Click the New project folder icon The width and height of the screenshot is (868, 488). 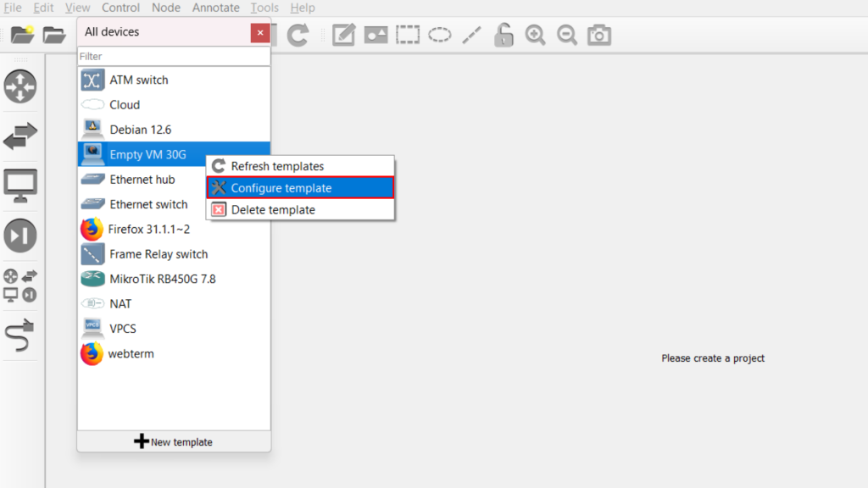[x=21, y=35]
